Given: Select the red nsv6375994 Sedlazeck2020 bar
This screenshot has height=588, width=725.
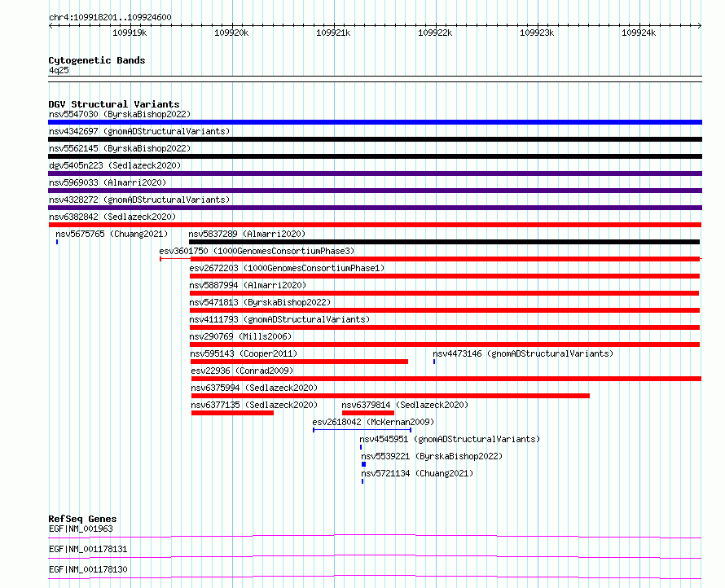Looking at the screenshot, I should point(391,396).
